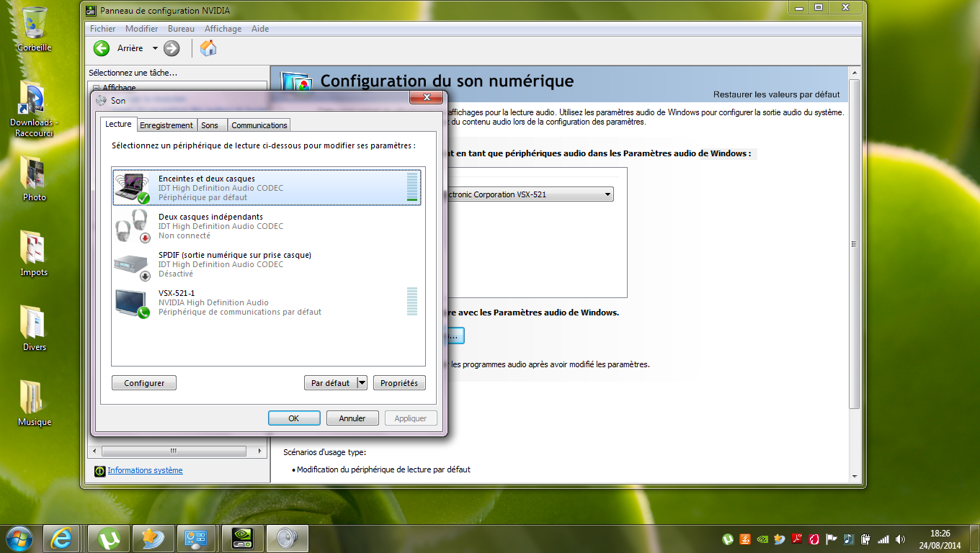Go to the NVIDIA home icon
The height and width of the screenshot is (553, 980).
pyautogui.click(x=208, y=48)
